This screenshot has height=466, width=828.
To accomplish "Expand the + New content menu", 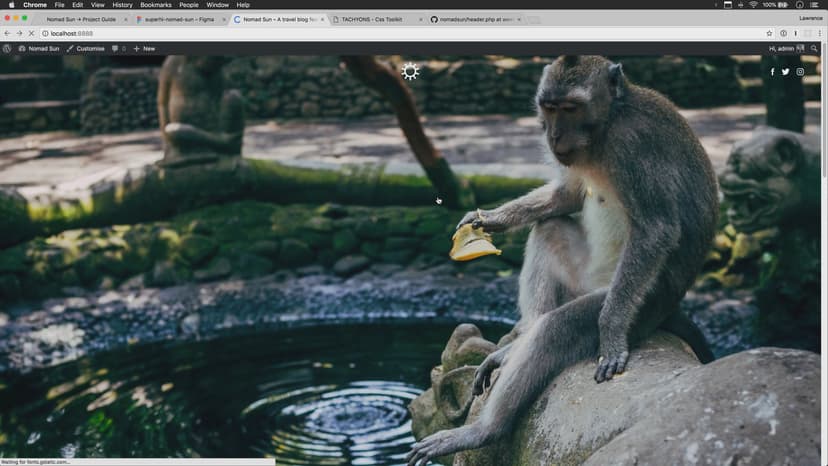I will 144,48.
